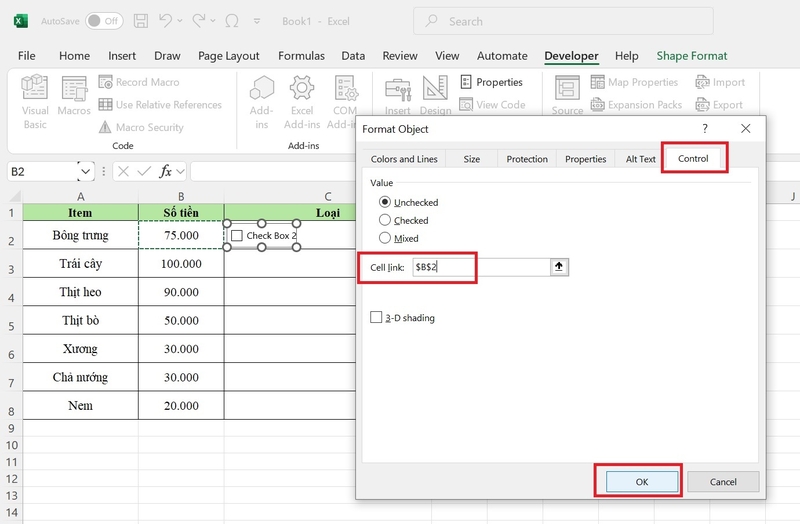Click the Cancel button
Screen dimensions: 800x524
[723, 482]
